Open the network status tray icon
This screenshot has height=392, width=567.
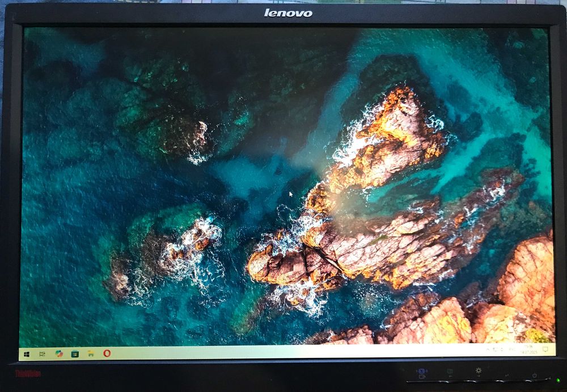point(495,350)
